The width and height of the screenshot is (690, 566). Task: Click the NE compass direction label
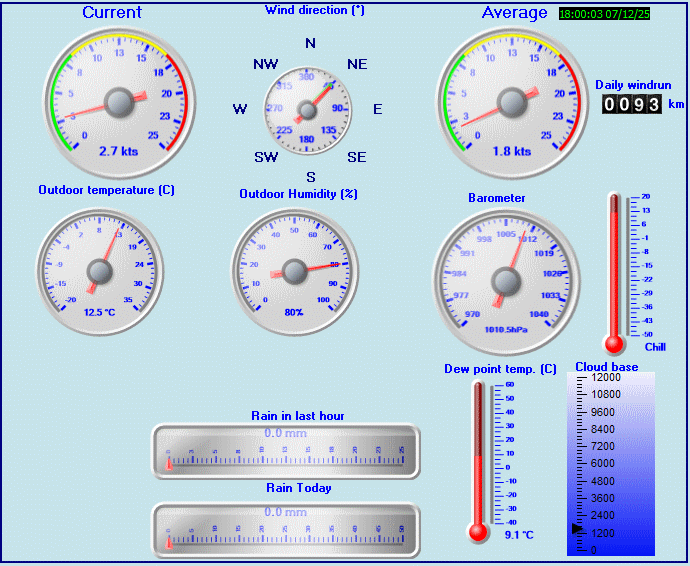(x=357, y=64)
